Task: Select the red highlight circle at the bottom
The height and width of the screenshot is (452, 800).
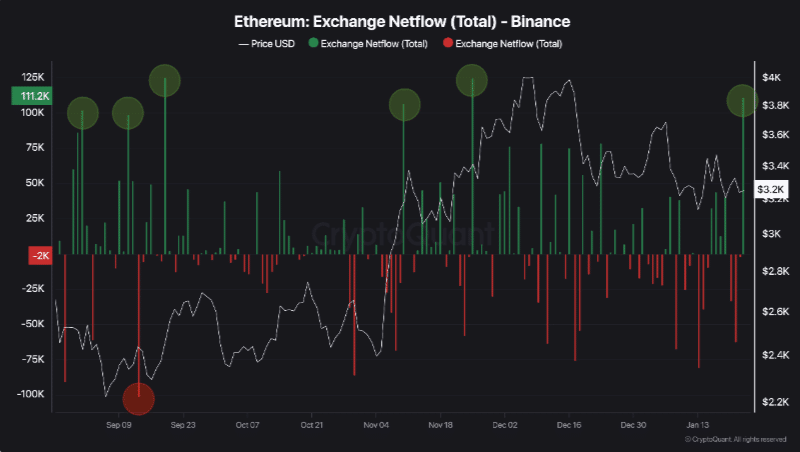Action: tap(139, 399)
